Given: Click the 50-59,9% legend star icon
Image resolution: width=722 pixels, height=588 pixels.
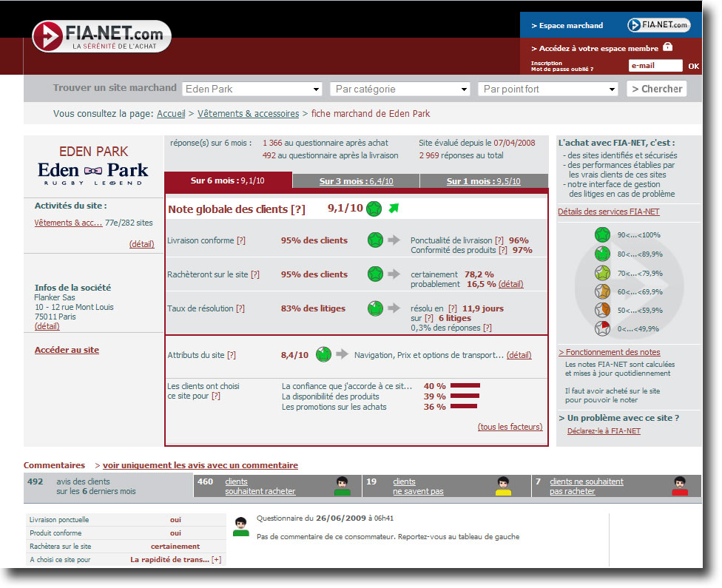Looking at the screenshot, I should click(x=602, y=310).
